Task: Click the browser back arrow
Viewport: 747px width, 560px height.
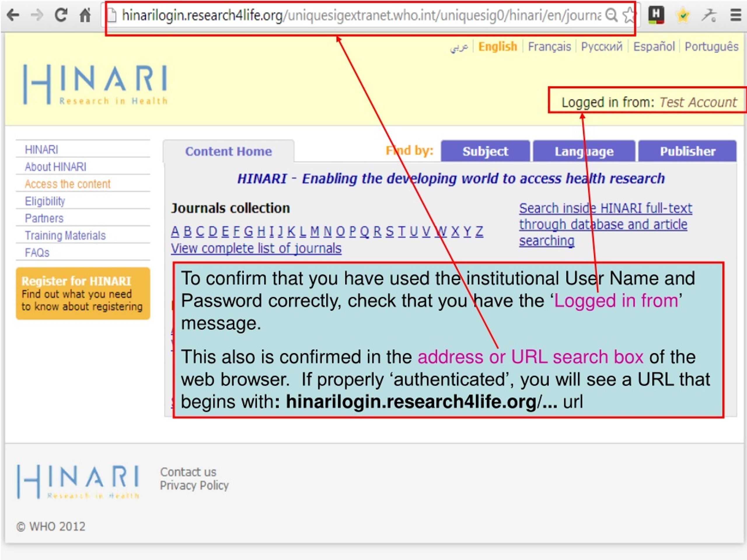Action: click(13, 15)
